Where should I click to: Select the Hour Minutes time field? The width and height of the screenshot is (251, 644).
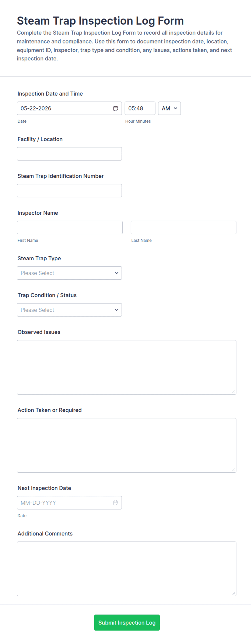pyautogui.click(x=140, y=108)
